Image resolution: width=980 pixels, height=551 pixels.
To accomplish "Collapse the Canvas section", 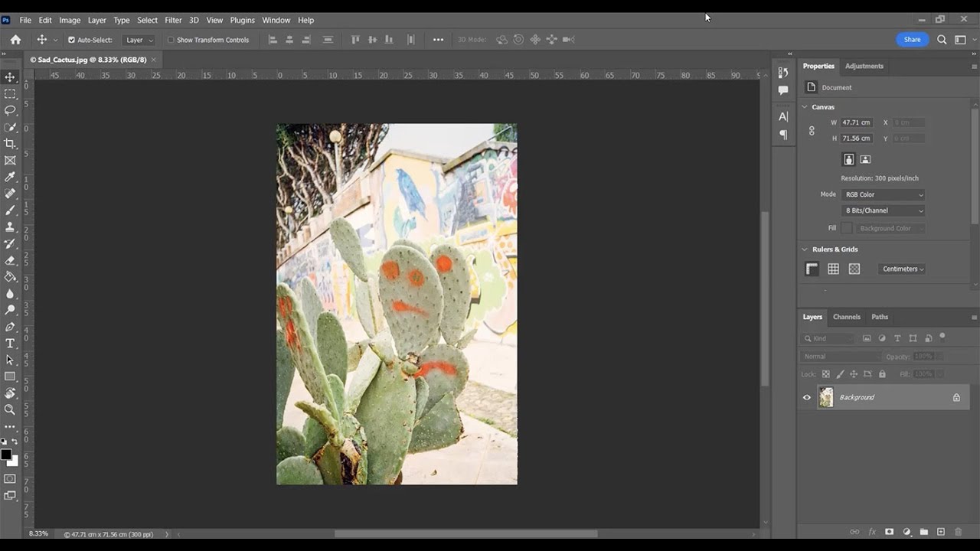I will click(x=805, y=107).
